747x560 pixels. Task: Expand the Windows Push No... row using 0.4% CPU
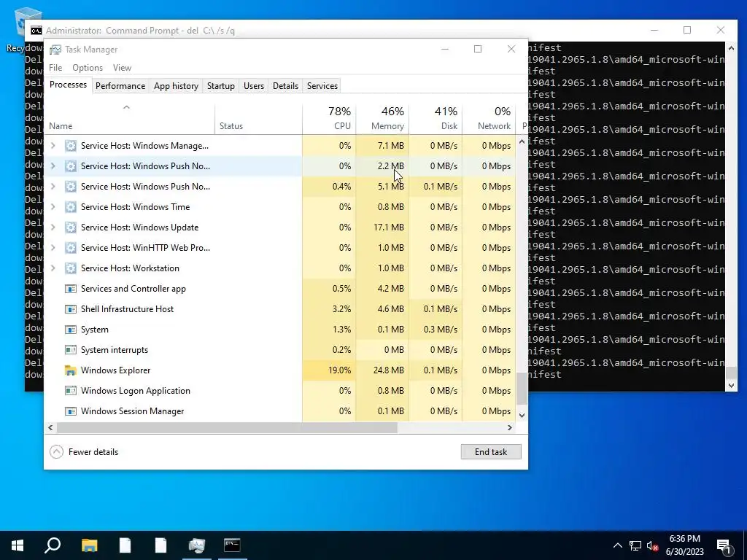53,187
